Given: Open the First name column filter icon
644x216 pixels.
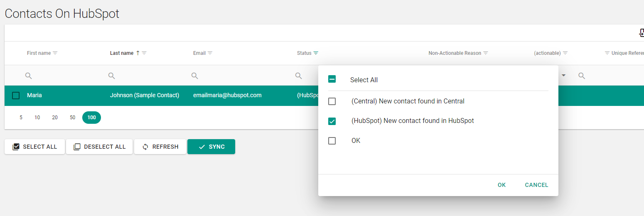Looking at the screenshot, I should 55,53.
